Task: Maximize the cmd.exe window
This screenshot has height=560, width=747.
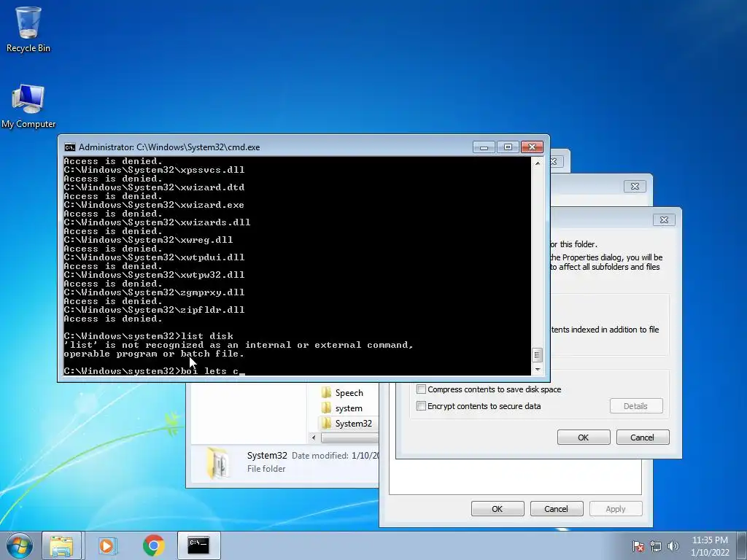Action: (508, 147)
